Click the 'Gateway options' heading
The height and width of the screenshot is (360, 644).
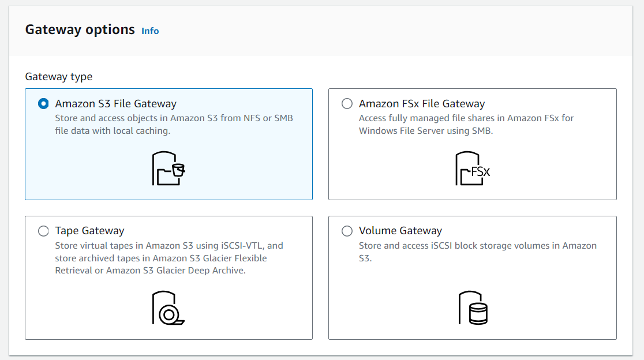(80, 29)
